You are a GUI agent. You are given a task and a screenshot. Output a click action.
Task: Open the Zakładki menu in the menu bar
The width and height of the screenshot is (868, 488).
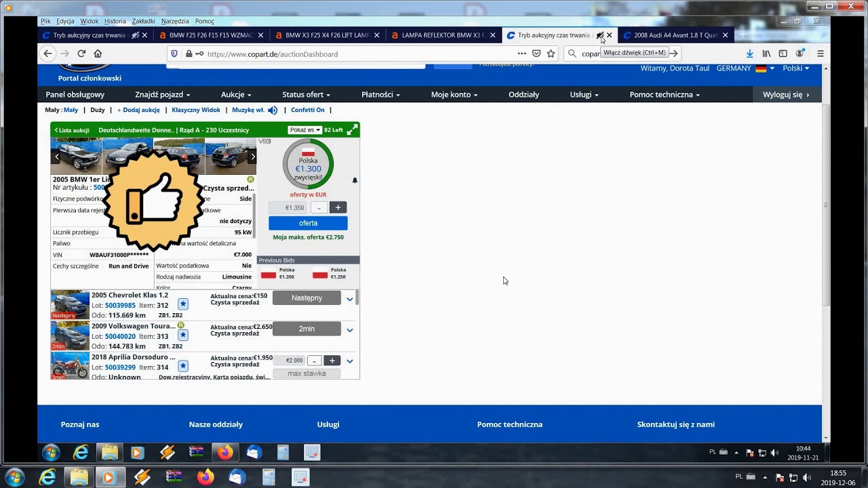(144, 21)
